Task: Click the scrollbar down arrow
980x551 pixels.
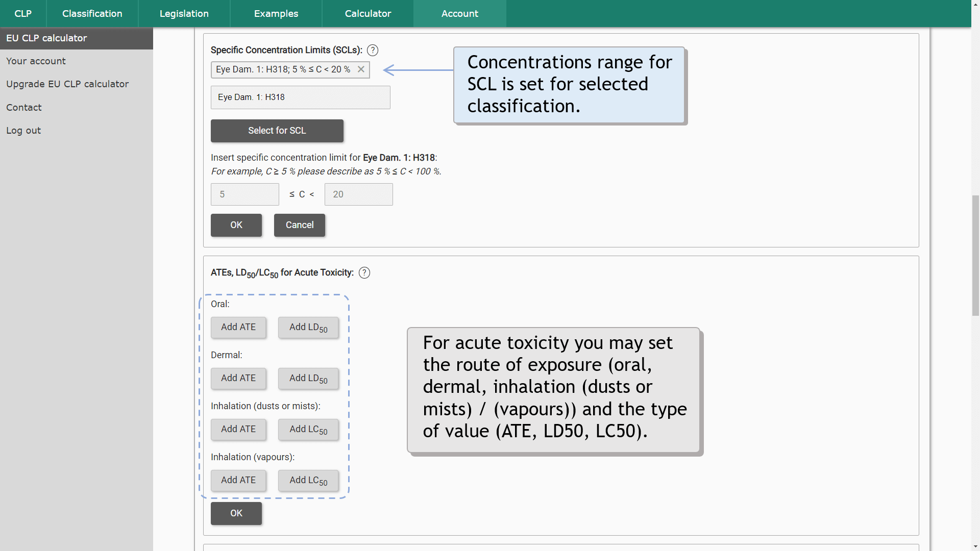Action: pyautogui.click(x=975, y=546)
